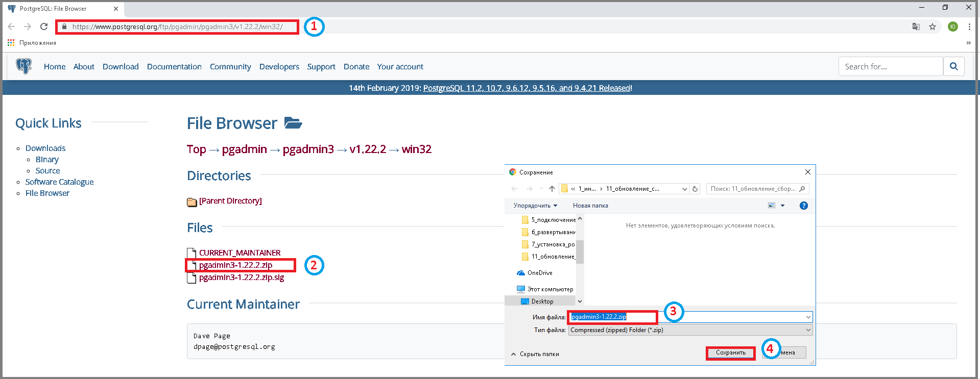Go to the Top breadcrumb link
This screenshot has height=379, width=980.
(x=197, y=149)
